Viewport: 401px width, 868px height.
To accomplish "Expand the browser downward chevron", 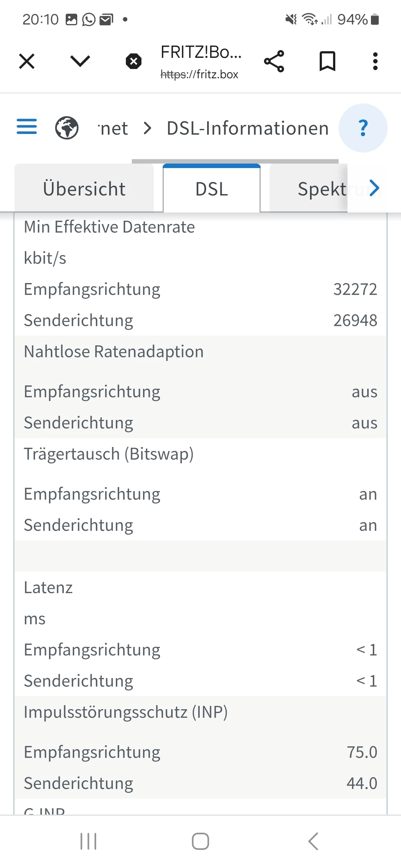I will tap(80, 61).
